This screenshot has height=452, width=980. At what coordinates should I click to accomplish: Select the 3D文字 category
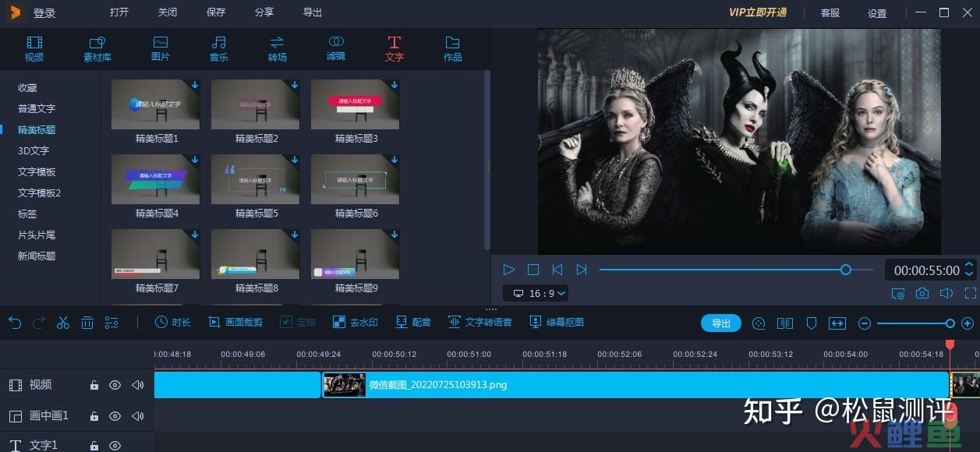pyautogui.click(x=34, y=150)
